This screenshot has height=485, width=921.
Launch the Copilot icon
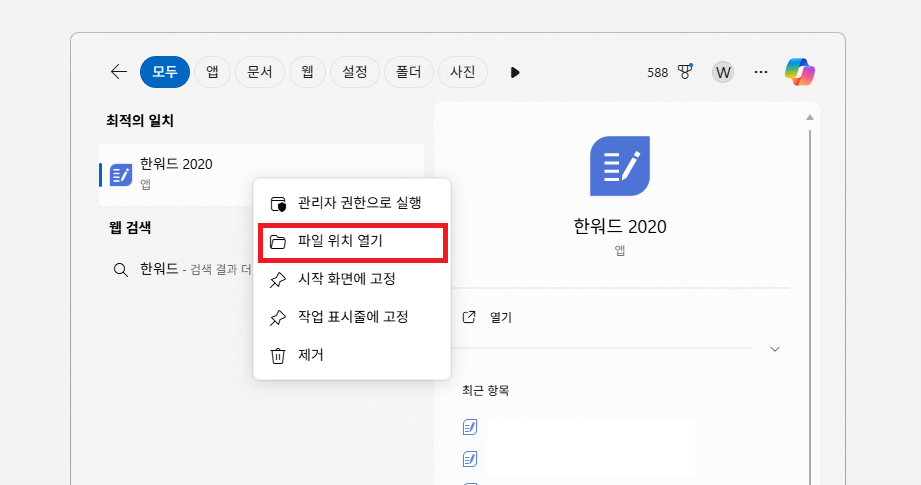pos(799,72)
